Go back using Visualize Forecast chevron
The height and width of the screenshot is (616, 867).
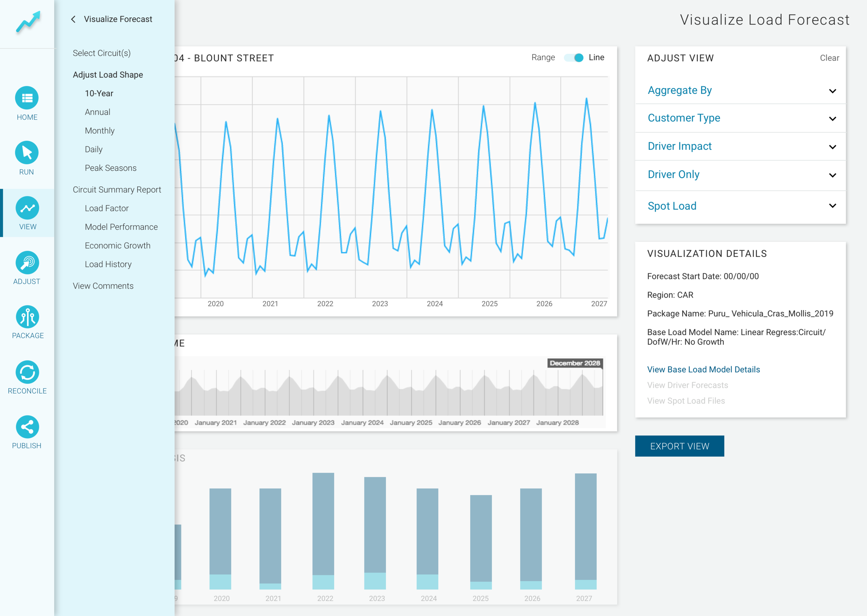coord(73,19)
